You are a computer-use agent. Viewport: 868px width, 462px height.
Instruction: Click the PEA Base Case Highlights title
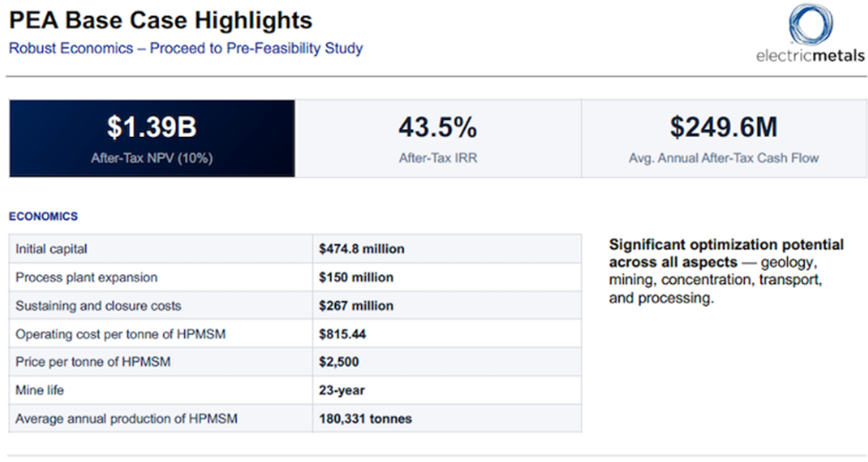point(160,20)
